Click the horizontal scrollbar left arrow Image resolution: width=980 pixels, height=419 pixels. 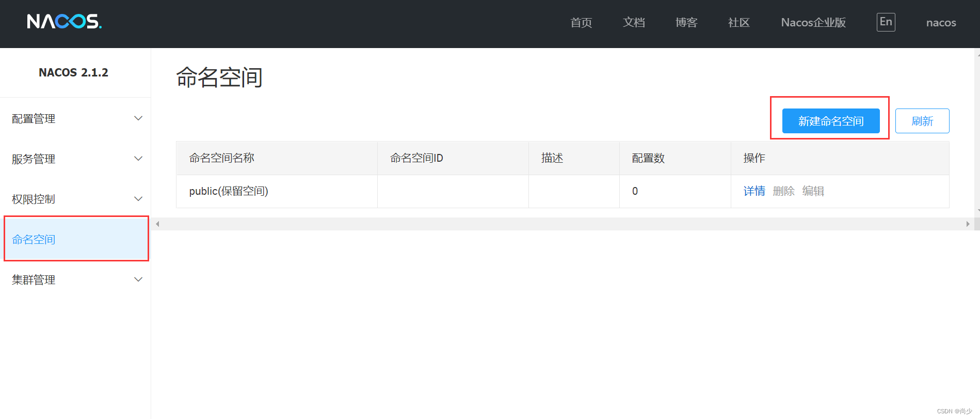(157, 224)
